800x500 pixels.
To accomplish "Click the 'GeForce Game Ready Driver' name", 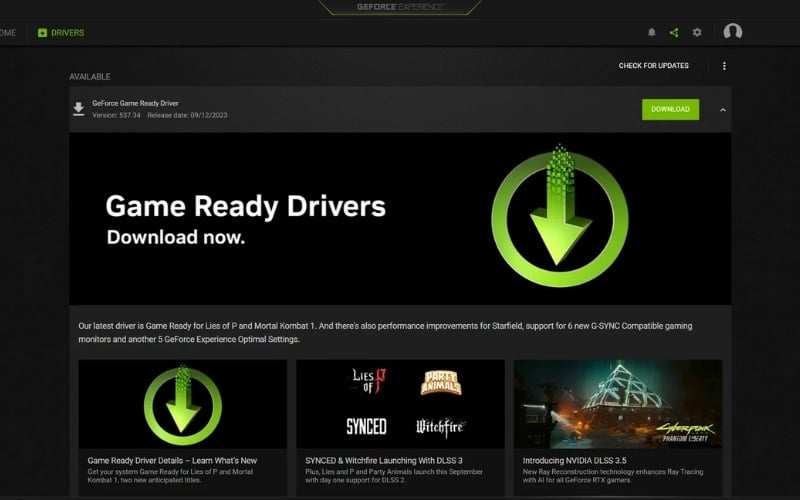I will tap(135, 103).
